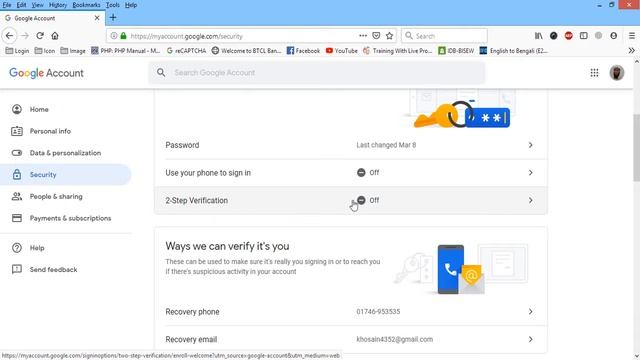Open the reCAPTCHA bookmark
The height and width of the screenshot is (360, 640).
pos(186,51)
